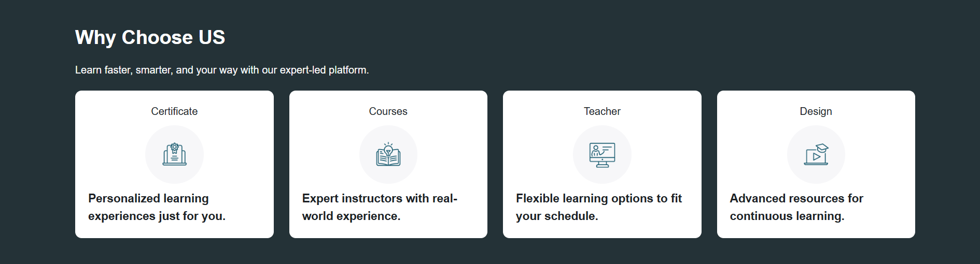Screen dimensions: 980x264
Task: Click the teacher presentation monitor icon
Action: (x=602, y=155)
